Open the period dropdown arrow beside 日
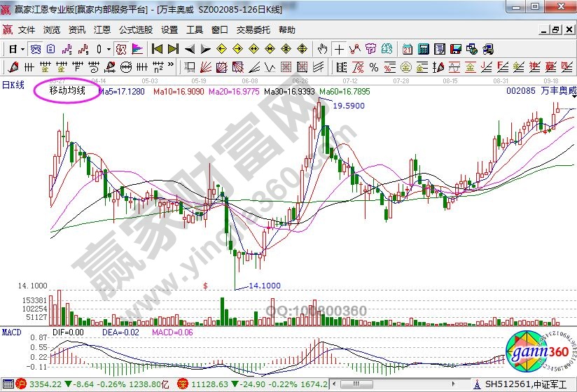577x392 pixels. point(22,49)
